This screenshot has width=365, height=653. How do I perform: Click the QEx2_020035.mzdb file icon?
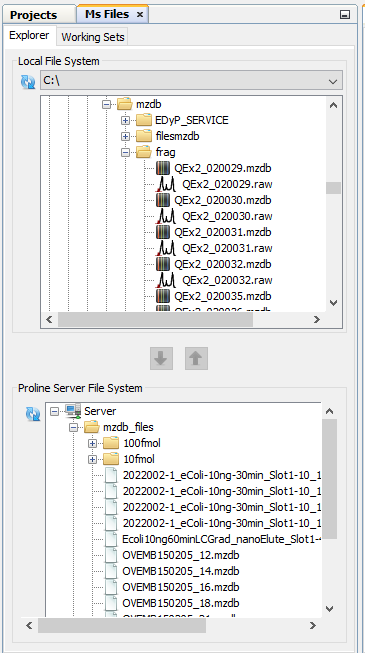tap(163, 296)
